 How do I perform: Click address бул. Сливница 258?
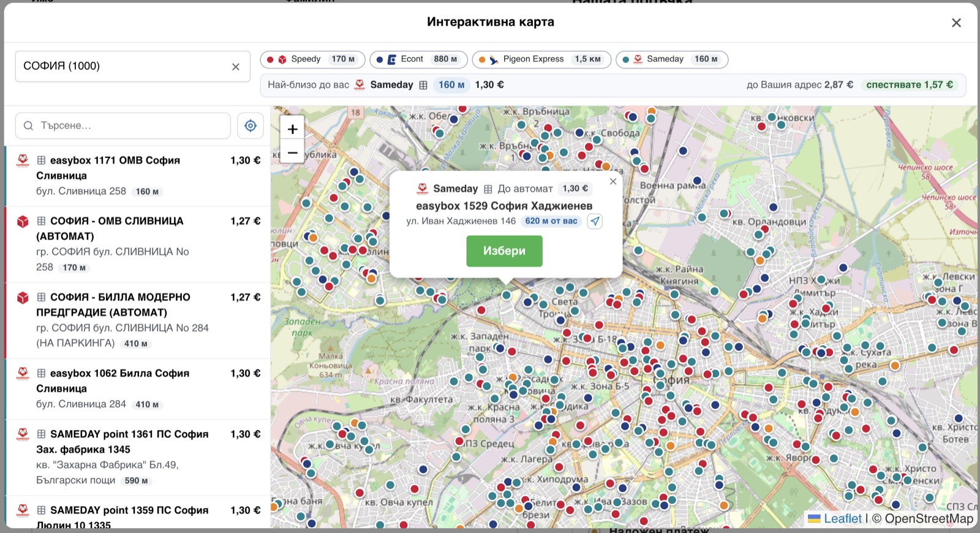pyautogui.click(x=81, y=191)
